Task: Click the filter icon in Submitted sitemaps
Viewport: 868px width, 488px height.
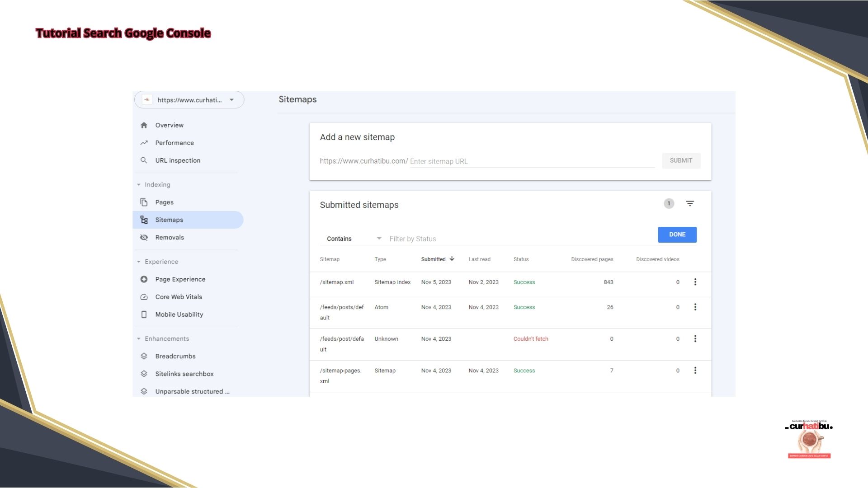Action: [690, 203]
